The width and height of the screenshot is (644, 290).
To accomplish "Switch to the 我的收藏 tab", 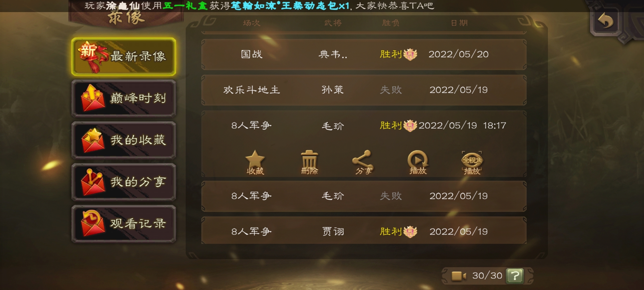I will 124,140.
